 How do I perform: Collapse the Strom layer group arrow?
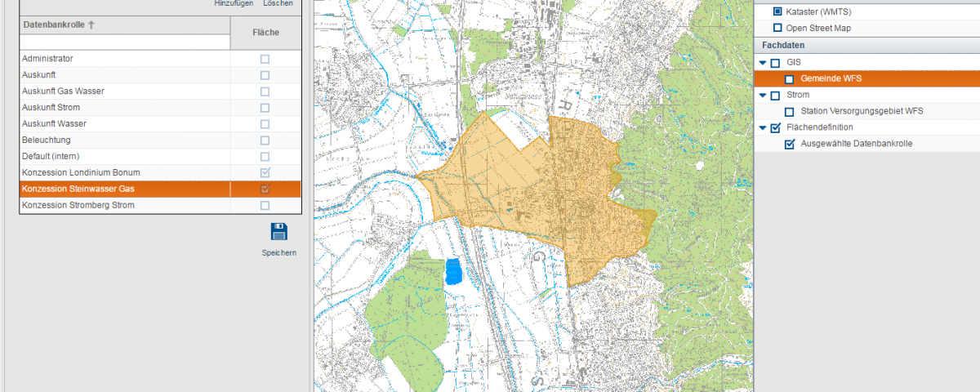763,96
